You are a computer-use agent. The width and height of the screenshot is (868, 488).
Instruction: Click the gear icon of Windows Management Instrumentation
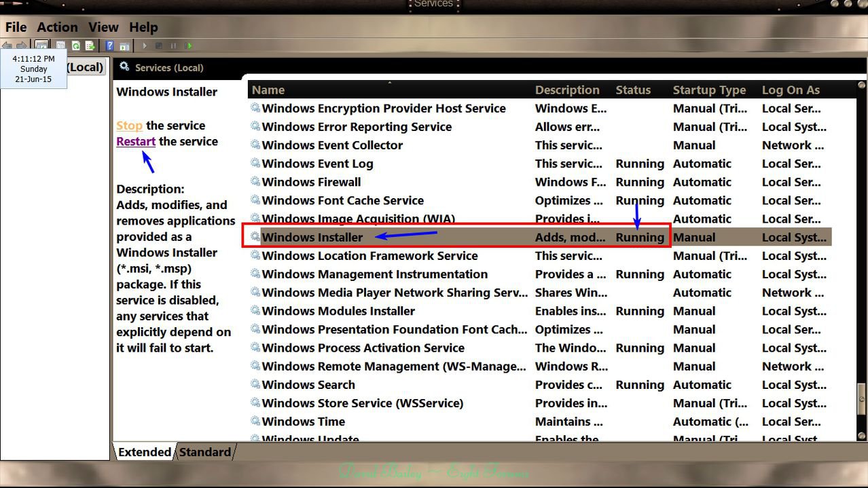[x=255, y=274]
